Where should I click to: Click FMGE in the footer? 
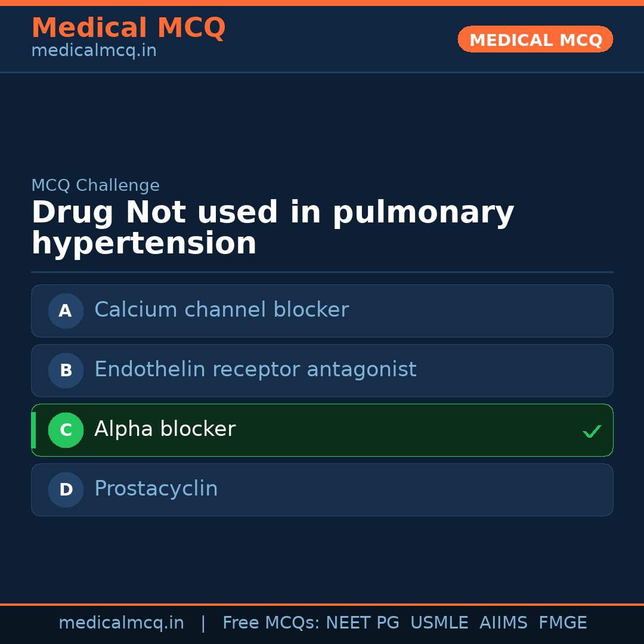tap(562, 623)
